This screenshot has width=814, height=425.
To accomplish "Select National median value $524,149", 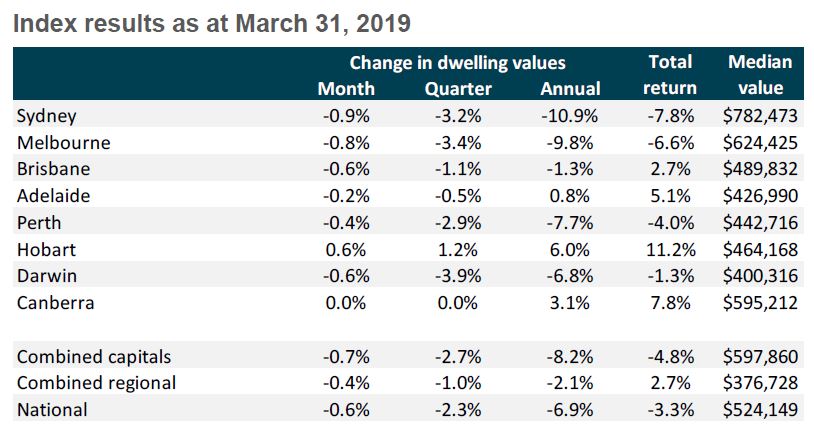I will [x=760, y=408].
